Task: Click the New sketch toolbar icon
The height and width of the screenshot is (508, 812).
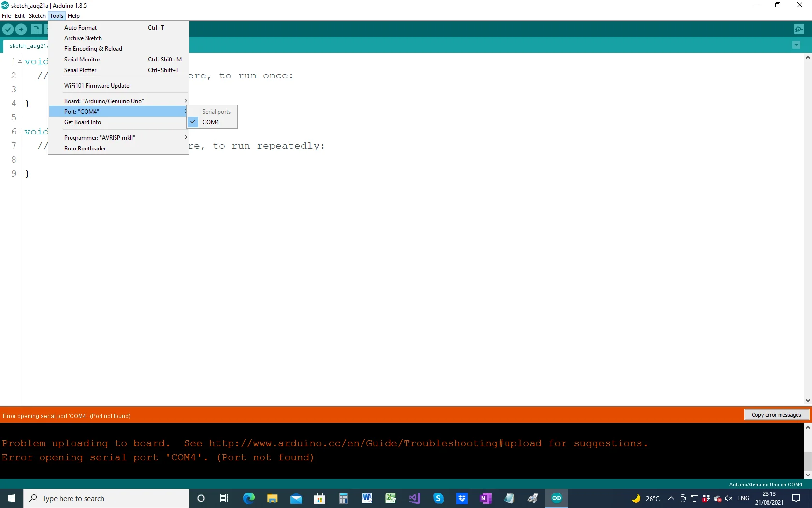Action: (x=36, y=29)
